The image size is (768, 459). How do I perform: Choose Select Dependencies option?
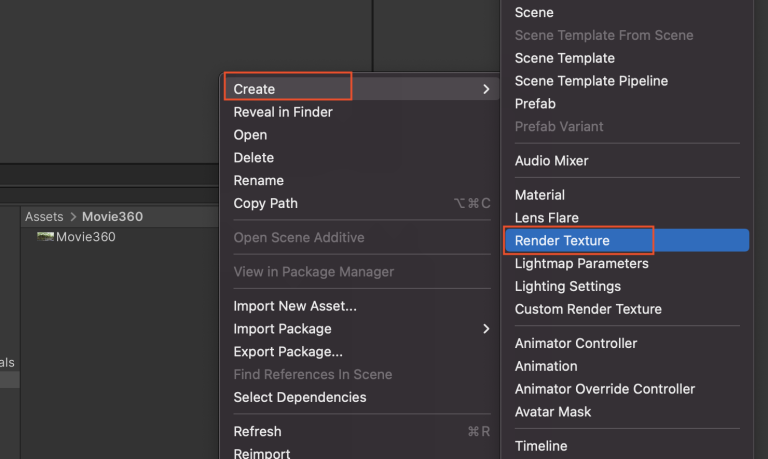[300, 397]
